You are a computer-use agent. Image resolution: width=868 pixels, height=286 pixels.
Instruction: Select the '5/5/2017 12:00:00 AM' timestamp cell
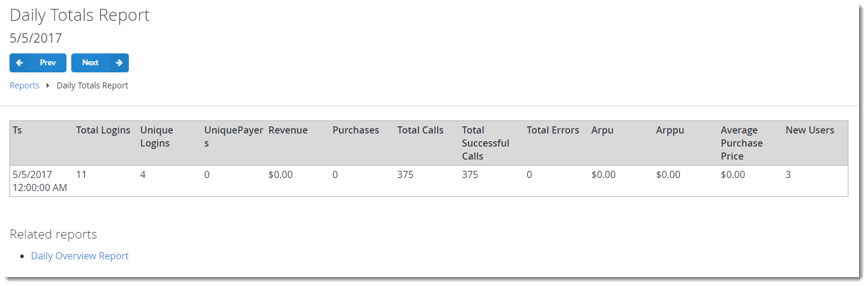click(40, 181)
